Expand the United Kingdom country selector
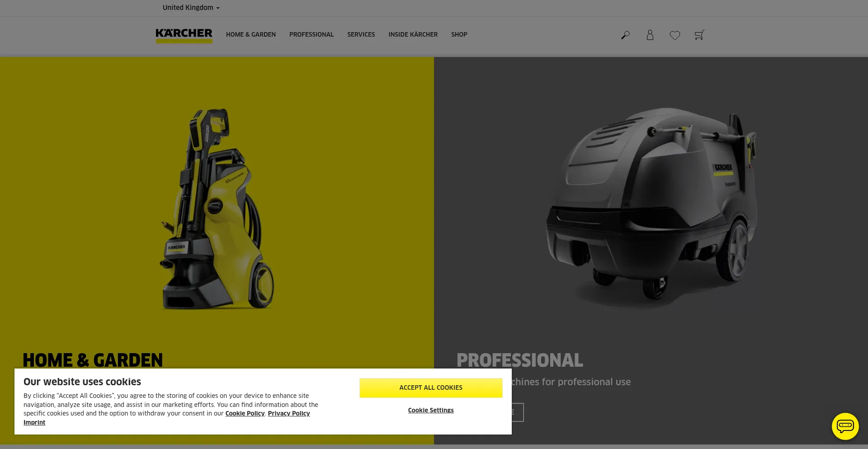The image size is (868, 449). tap(191, 8)
